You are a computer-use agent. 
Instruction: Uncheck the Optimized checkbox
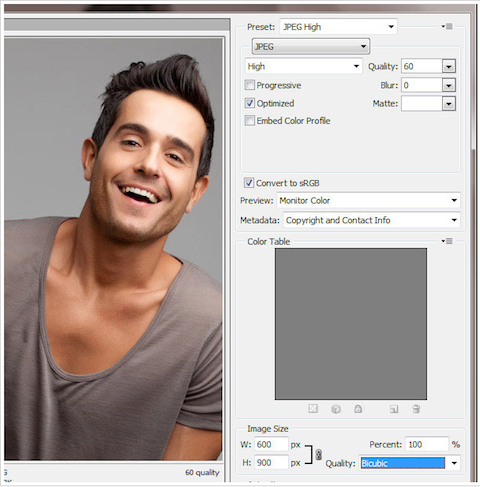point(250,103)
